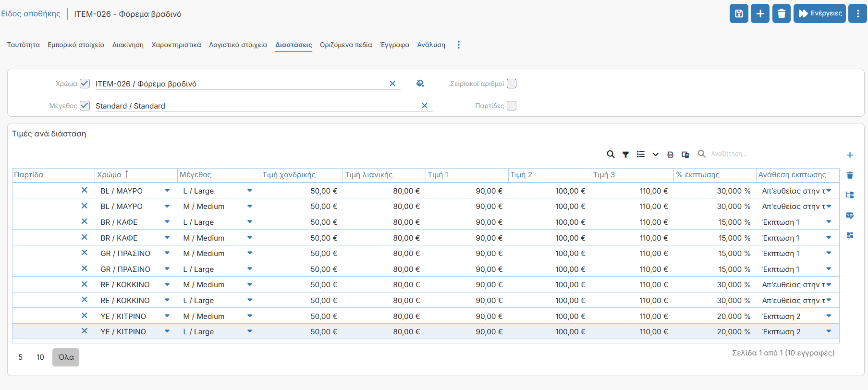Click the 110,00 € Τιμή 3 cell on the BL / ΜΑΥΡΟ Large row

click(x=632, y=191)
